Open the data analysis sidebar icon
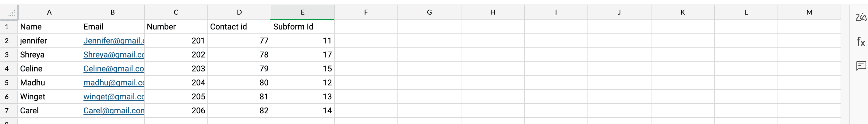This screenshot has height=124, width=868. pos(860,17)
